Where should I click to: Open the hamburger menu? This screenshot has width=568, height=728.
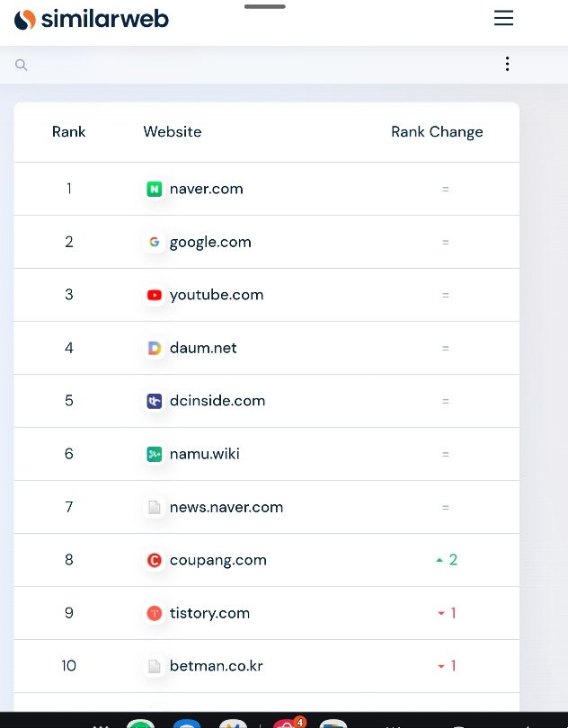point(503,18)
